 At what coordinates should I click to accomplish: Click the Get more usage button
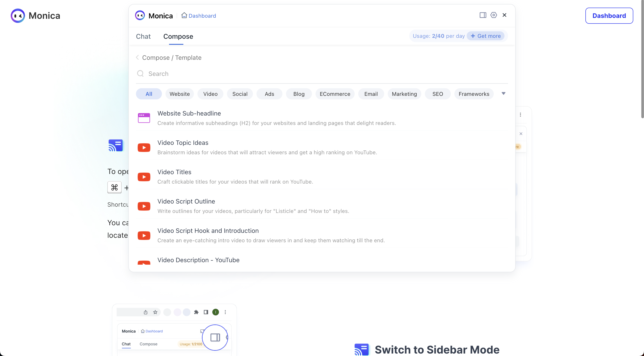pyautogui.click(x=485, y=36)
